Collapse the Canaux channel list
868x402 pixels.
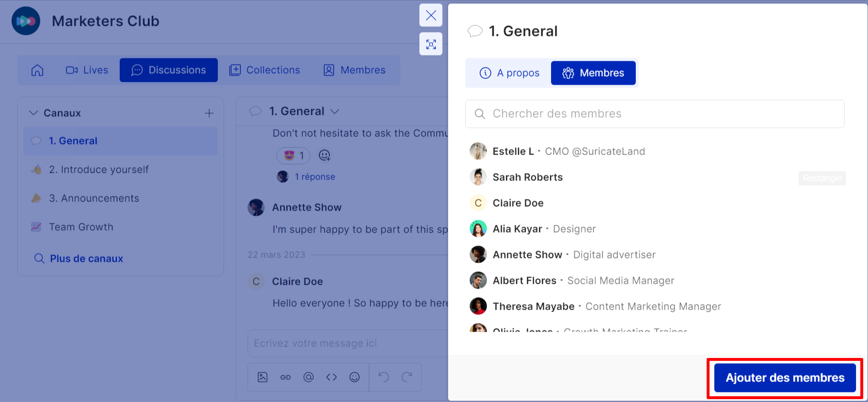(x=34, y=113)
